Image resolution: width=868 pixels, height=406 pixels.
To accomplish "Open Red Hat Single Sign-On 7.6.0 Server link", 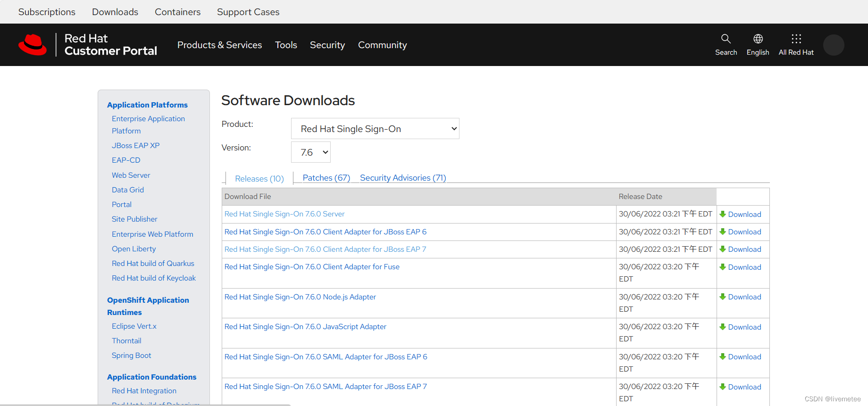I will [284, 214].
